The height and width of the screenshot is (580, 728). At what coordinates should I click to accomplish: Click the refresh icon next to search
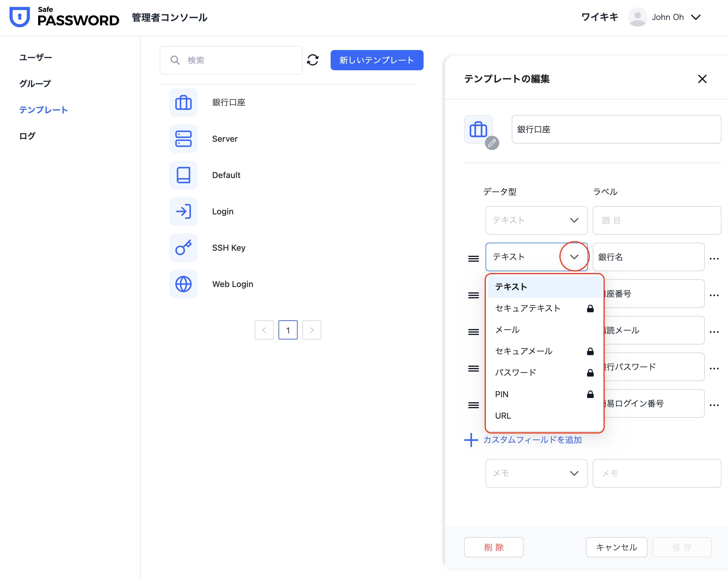(312, 60)
